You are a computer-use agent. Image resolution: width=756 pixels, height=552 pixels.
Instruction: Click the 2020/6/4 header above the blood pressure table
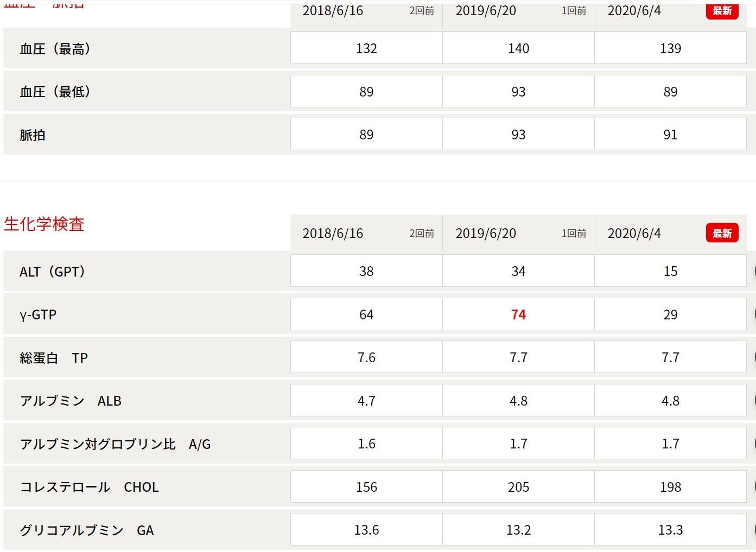tap(634, 10)
